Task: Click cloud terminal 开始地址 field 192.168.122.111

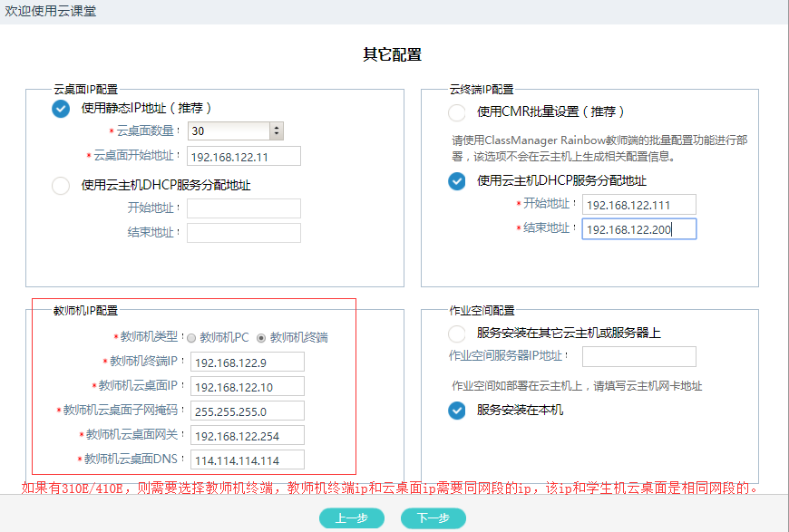Action: coord(638,205)
